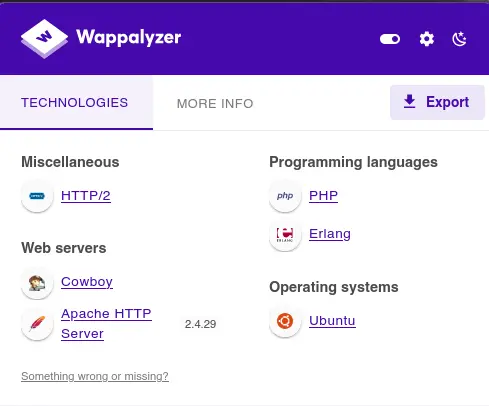Image resolution: width=489 pixels, height=406 pixels.
Task: Toggle the Wappalyzer enable switch
Action: tap(390, 39)
